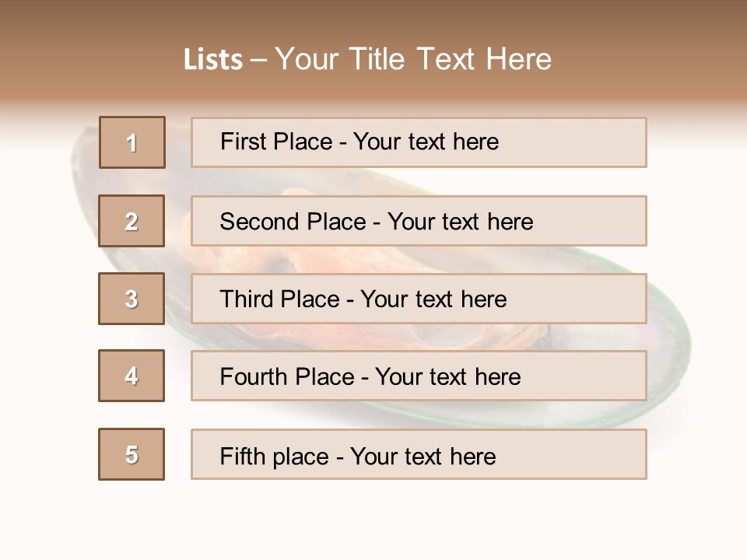Click the word 'Fifth' in the list
The width and height of the screenshot is (747, 560).
pyautogui.click(x=242, y=456)
